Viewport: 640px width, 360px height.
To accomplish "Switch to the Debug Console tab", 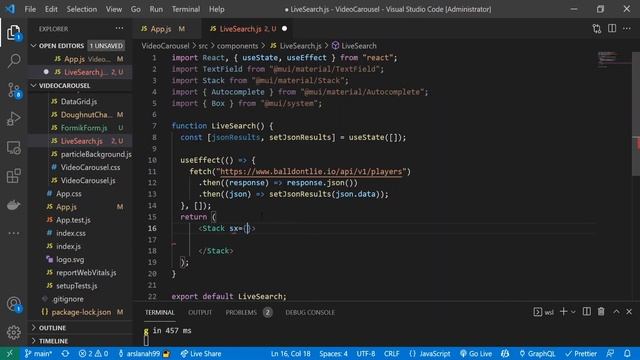I will [x=310, y=312].
